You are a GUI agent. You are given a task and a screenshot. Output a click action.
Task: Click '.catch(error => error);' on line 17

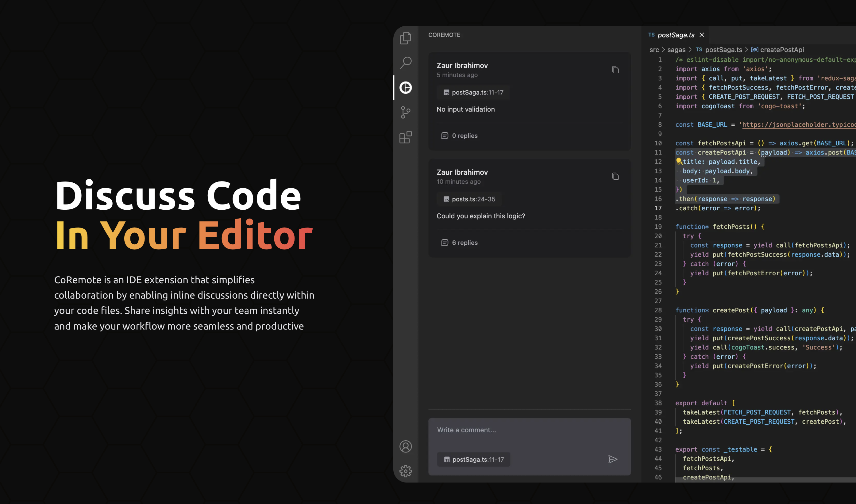click(718, 208)
